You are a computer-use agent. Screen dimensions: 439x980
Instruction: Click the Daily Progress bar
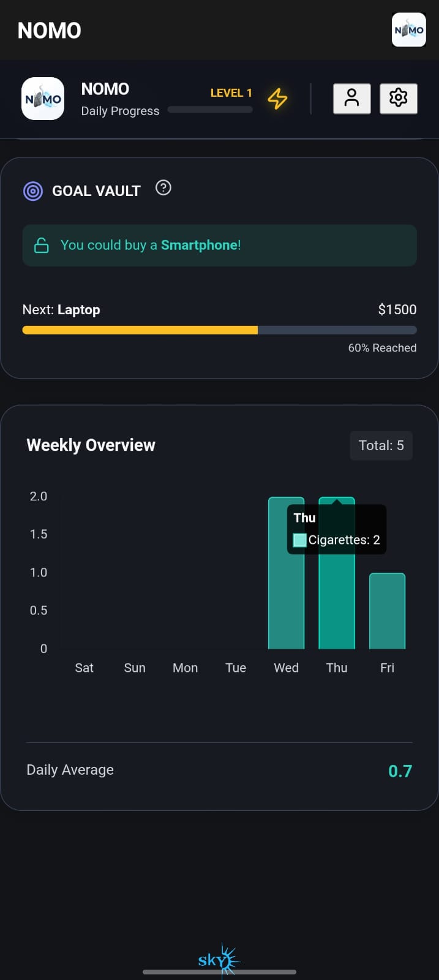point(210,110)
